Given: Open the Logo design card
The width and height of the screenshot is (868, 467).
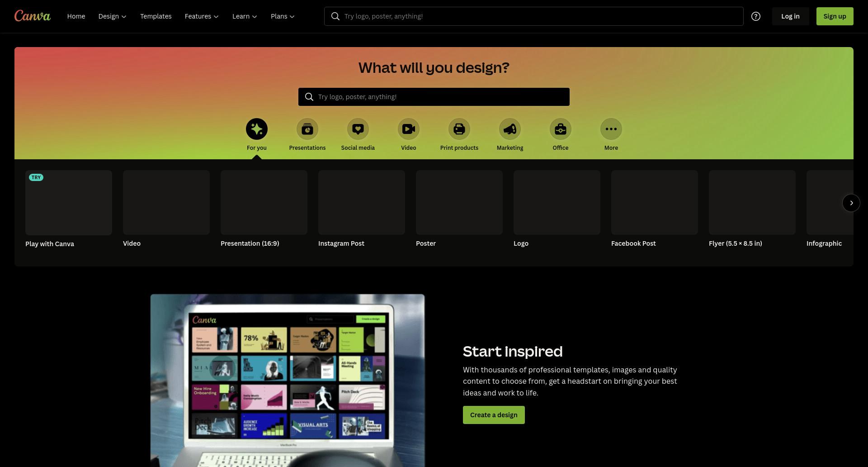Looking at the screenshot, I should point(557,209).
